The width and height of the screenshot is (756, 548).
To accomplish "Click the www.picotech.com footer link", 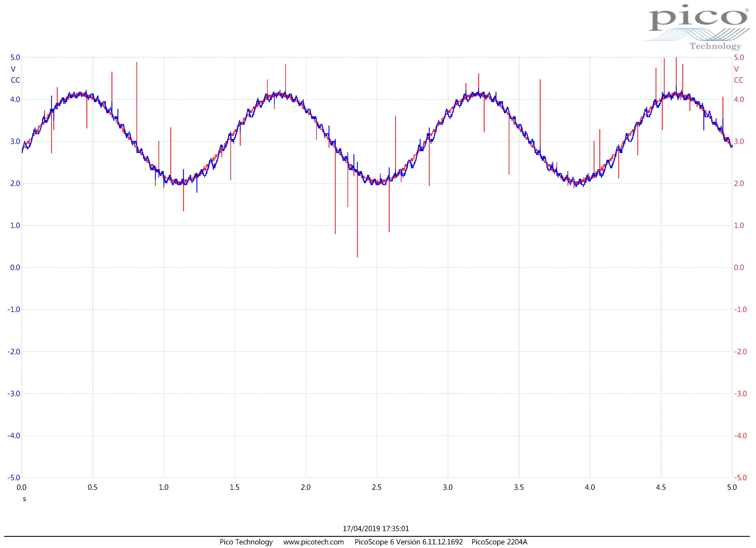I will coord(313,542).
